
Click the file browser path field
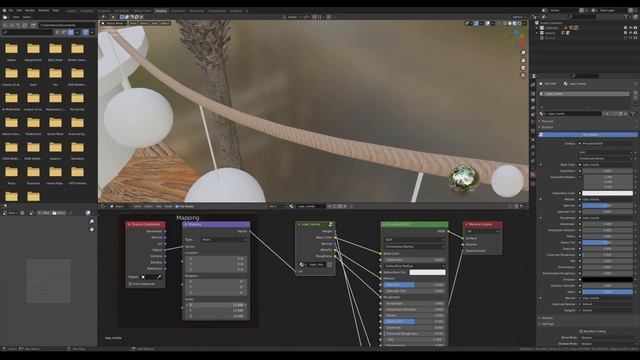pyautogui.click(x=67, y=25)
